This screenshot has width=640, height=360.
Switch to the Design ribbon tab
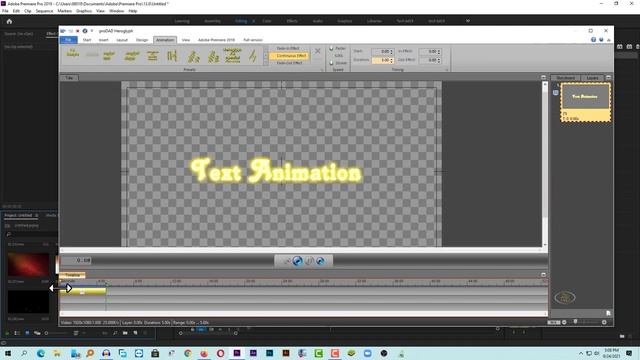142,40
